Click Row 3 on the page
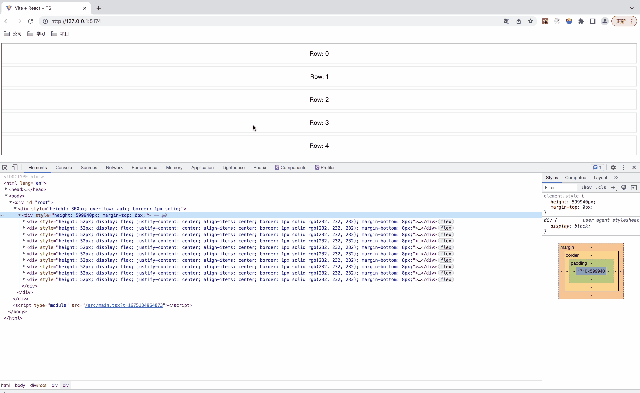Viewport: 640px width, 393px height. 319,122
